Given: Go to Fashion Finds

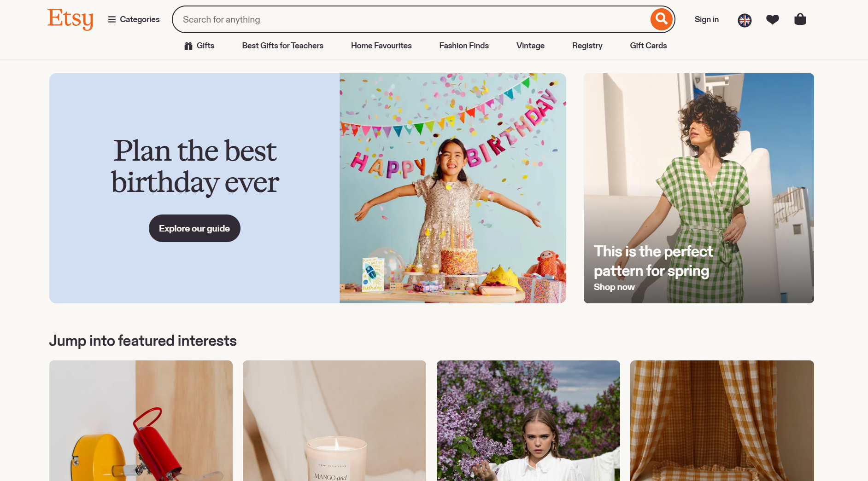Looking at the screenshot, I should click(x=464, y=46).
